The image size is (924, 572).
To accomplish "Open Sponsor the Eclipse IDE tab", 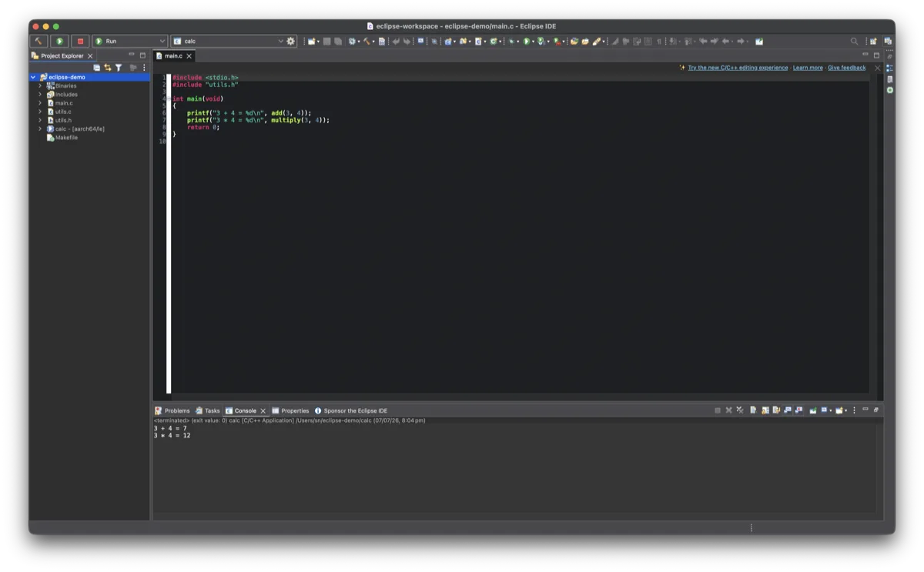I will 351,410.
